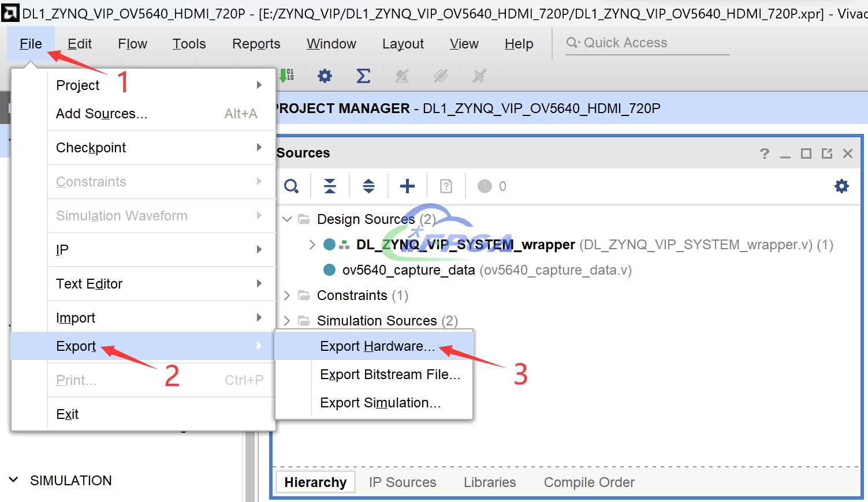Open the File menu

click(x=31, y=44)
